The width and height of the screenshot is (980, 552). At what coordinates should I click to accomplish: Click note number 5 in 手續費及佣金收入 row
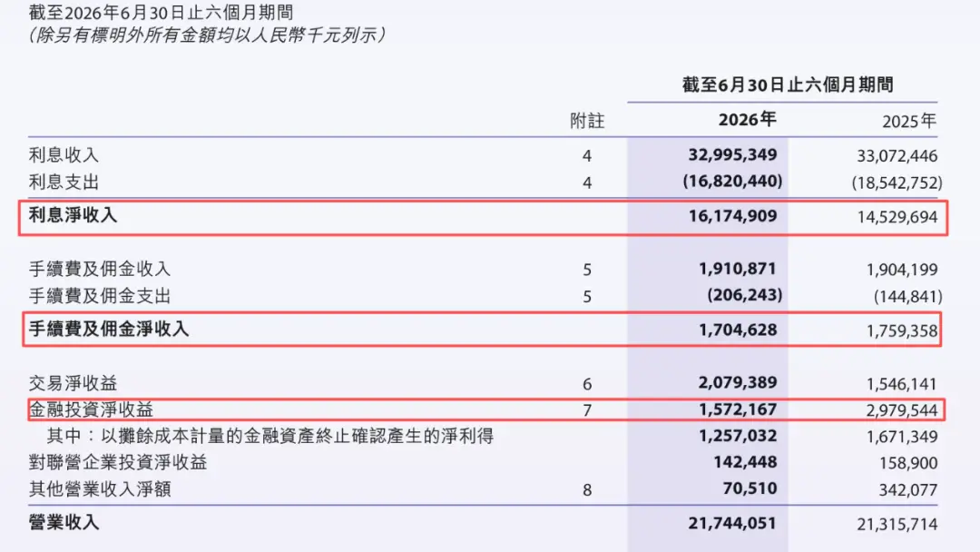[587, 270]
